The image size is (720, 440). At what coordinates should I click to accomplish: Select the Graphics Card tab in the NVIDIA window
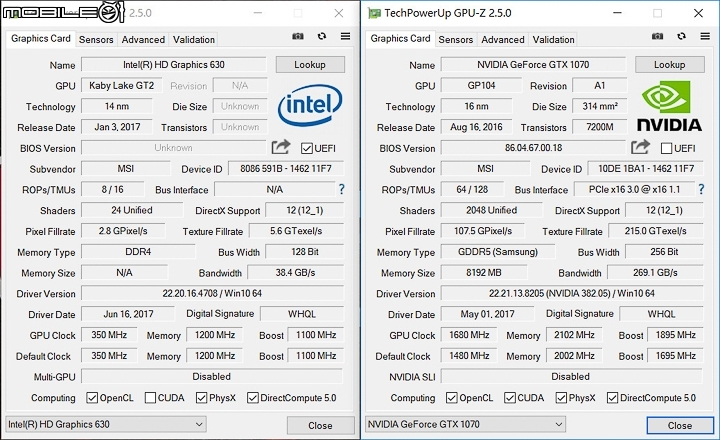(x=400, y=39)
